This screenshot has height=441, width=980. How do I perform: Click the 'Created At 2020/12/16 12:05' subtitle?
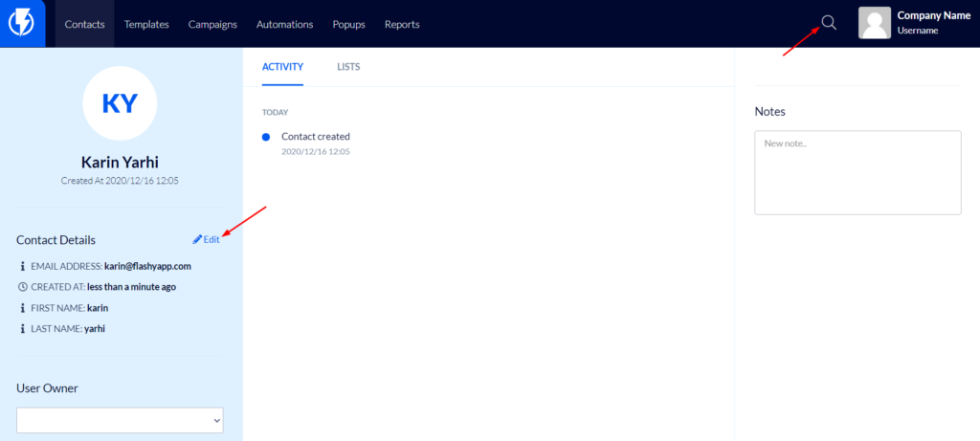(120, 181)
